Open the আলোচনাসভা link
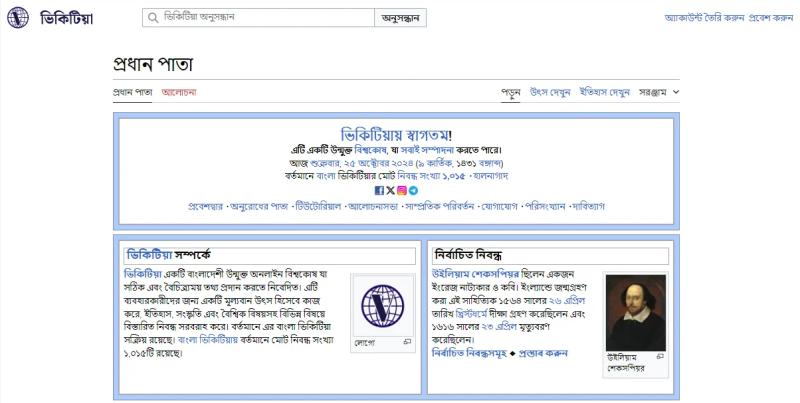Screen dimensions: 800x403 pyautogui.click(x=373, y=207)
